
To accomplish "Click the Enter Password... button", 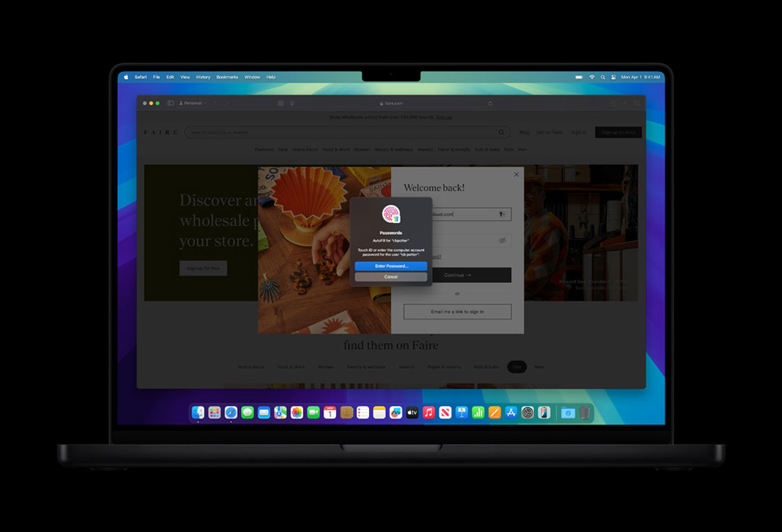I will (x=391, y=266).
